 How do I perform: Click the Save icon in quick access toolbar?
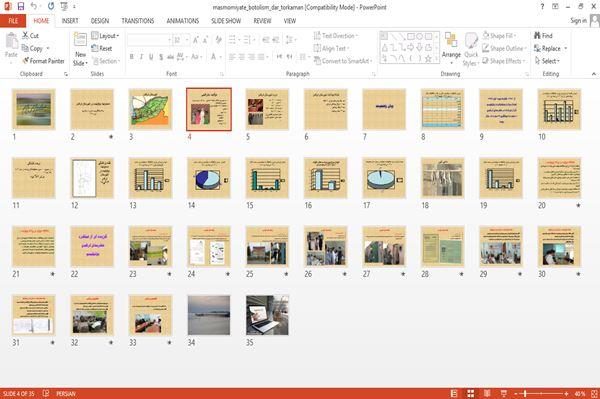click(21, 7)
